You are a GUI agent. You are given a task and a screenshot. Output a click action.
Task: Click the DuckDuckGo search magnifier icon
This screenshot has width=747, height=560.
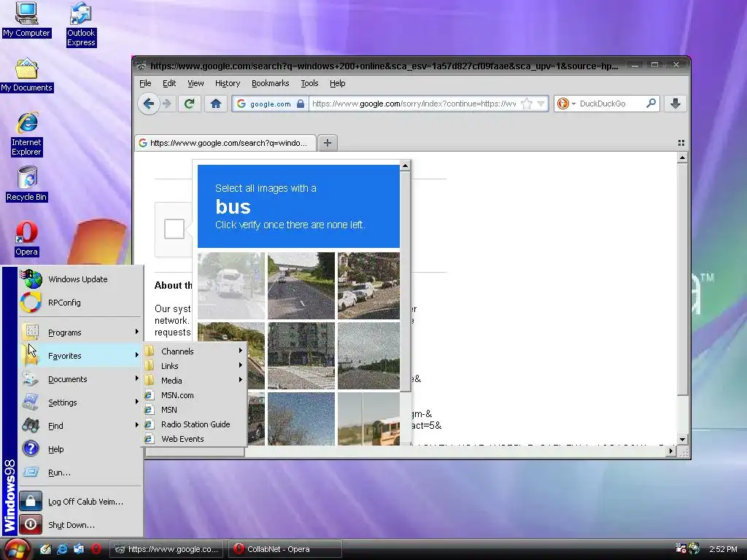click(x=651, y=104)
